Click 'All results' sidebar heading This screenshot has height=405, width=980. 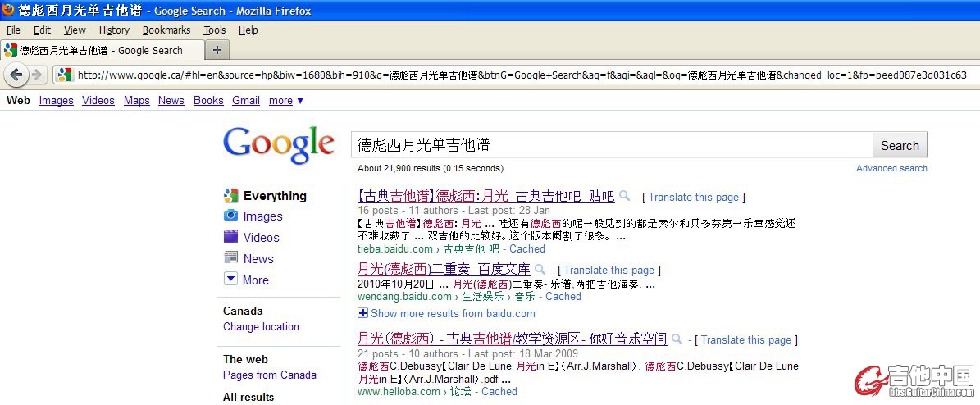pyautogui.click(x=248, y=397)
